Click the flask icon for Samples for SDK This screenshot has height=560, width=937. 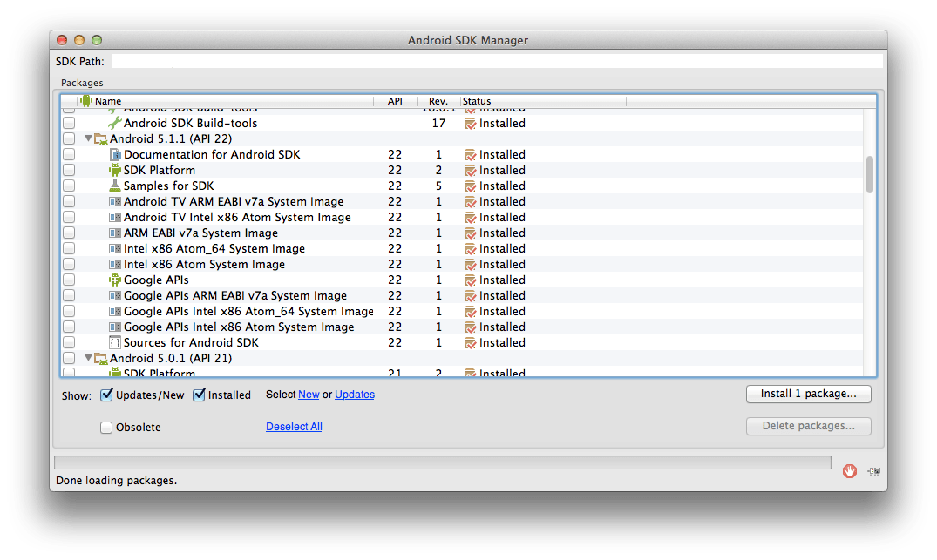click(x=115, y=186)
